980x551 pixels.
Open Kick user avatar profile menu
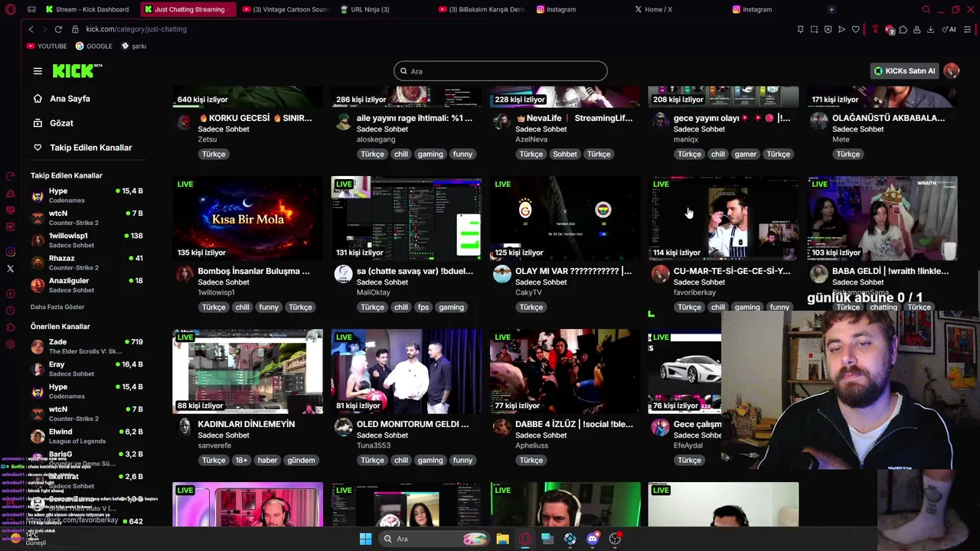952,71
